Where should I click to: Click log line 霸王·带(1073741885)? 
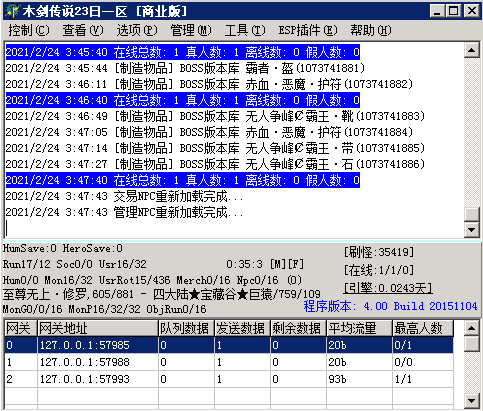pos(215,148)
